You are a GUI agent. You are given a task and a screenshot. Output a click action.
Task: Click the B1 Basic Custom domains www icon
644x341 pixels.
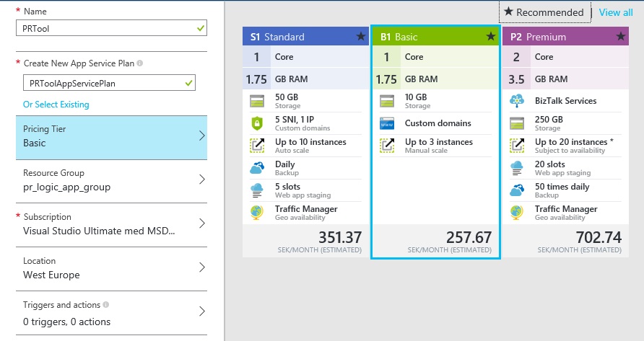[x=388, y=123]
